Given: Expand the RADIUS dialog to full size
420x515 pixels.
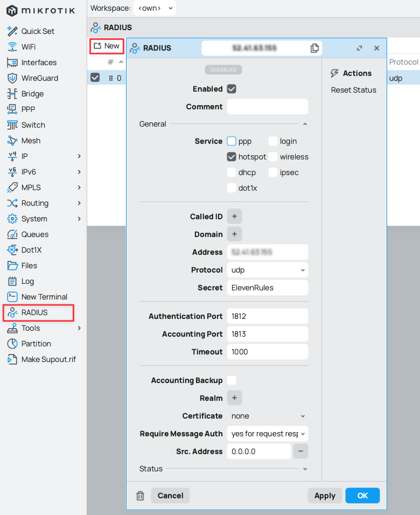Looking at the screenshot, I should point(359,48).
